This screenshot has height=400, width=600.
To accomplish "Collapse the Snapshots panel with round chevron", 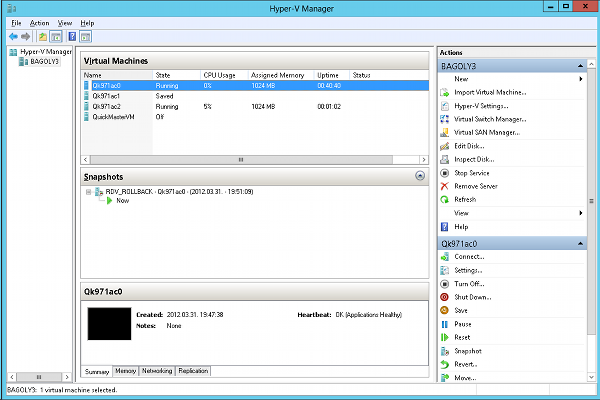I will click(x=420, y=176).
